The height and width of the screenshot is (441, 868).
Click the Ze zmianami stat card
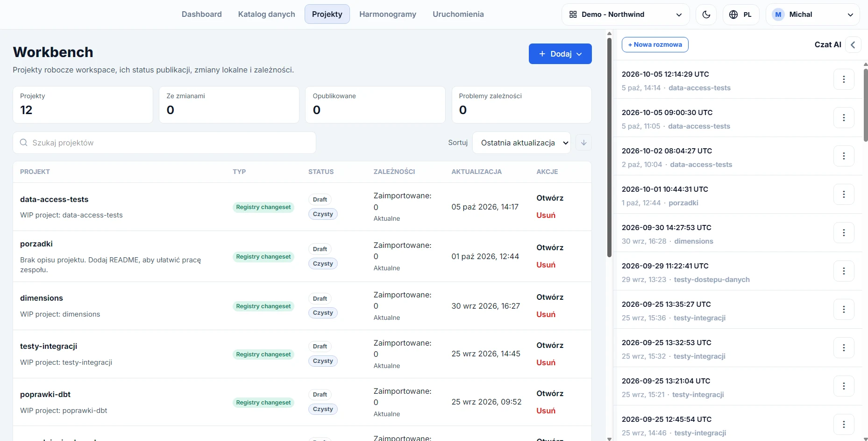tap(229, 105)
